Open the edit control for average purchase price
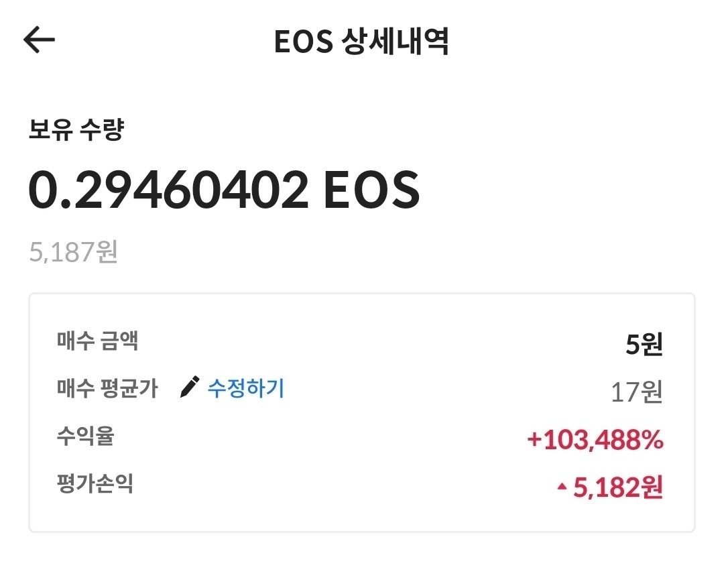Screen dimensions: 724x588 [246, 388]
